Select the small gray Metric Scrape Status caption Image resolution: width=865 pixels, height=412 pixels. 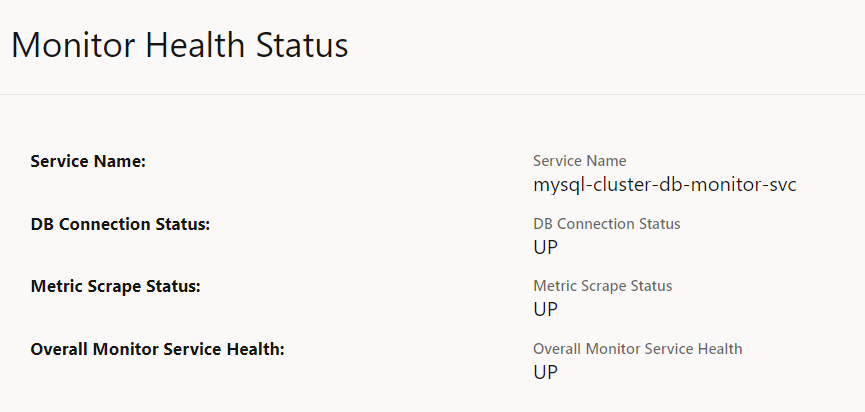pyautogui.click(x=603, y=286)
